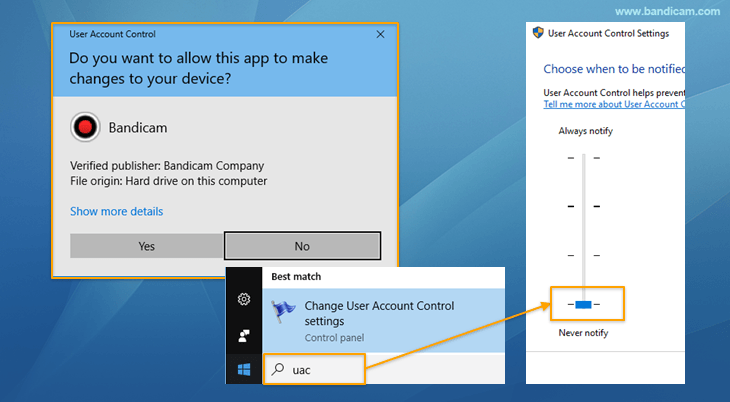Click the blue UAC slider thumb

pos(583,305)
